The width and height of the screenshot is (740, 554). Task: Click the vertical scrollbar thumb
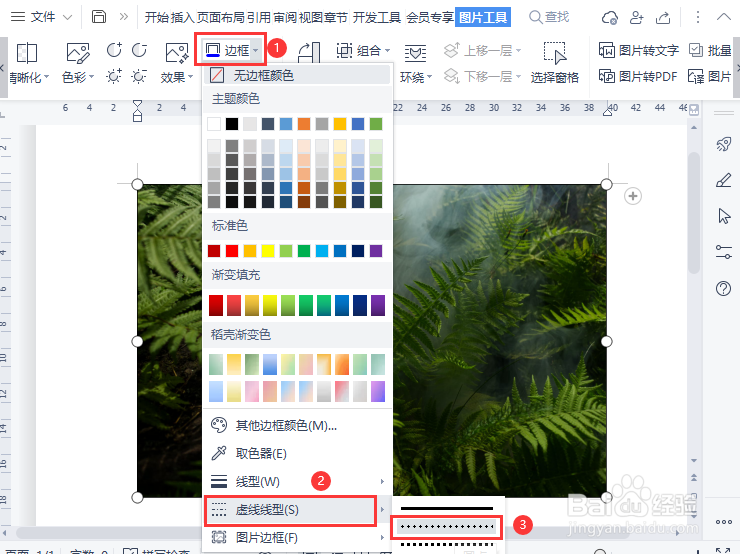click(694, 212)
